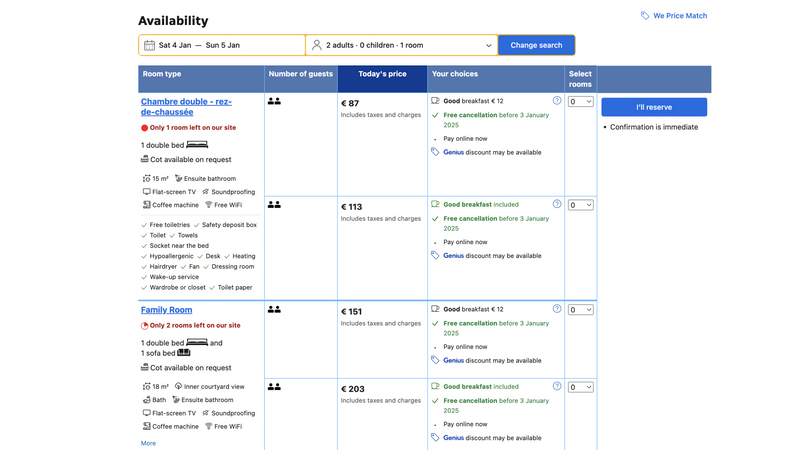The height and width of the screenshot is (450, 800).
Task: Open the room quantity dropdown for € 113
Action: tap(581, 205)
